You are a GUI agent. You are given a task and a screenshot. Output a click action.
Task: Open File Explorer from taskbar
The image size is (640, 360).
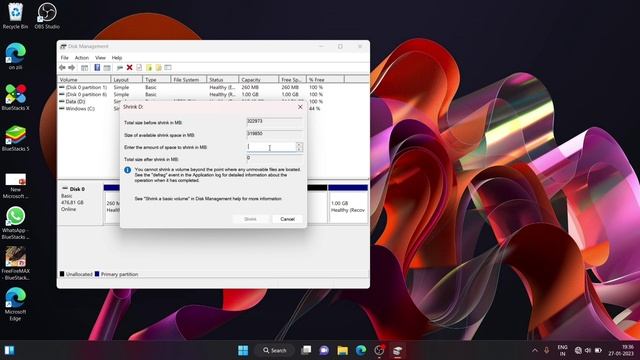[342, 350]
